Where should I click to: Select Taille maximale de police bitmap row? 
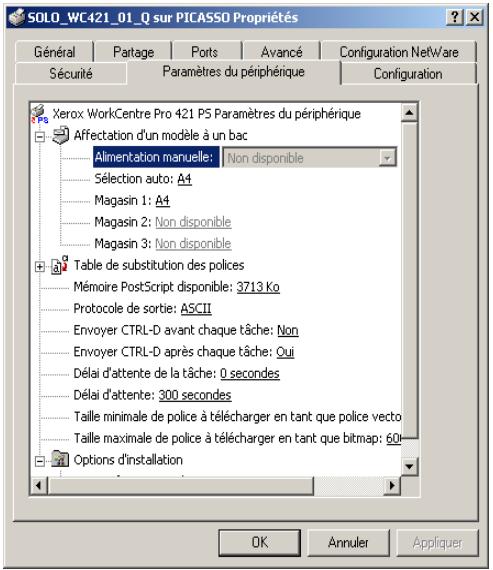pyautogui.click(x=237, y=438)
